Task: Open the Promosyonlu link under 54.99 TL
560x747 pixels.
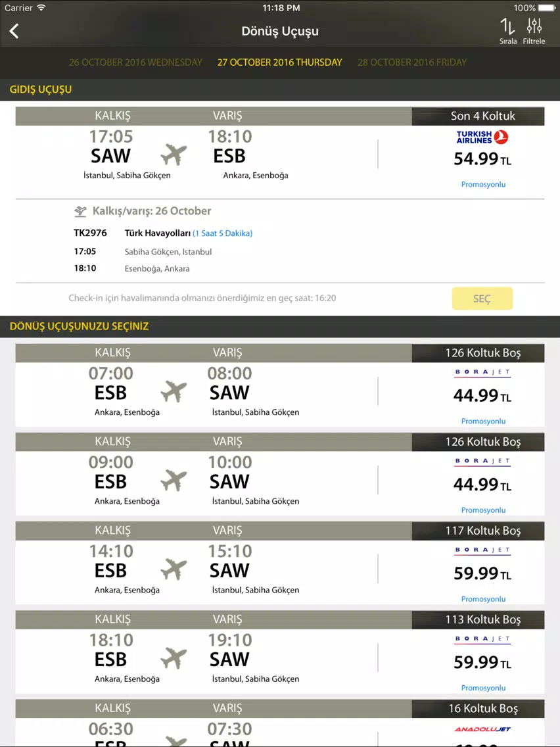Action: 483,184
